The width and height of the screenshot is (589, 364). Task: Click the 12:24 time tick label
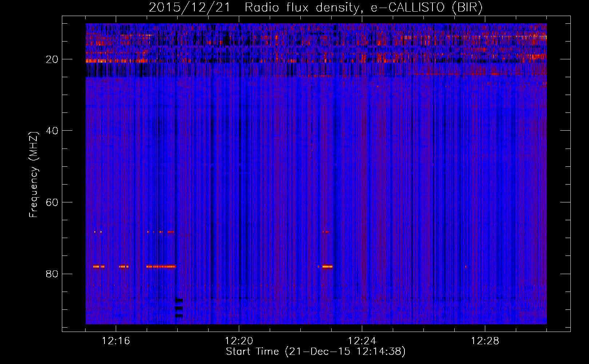coord(362,341)
